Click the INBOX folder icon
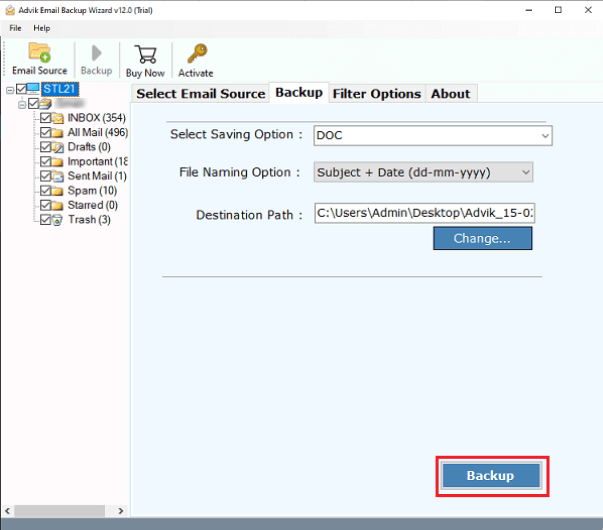Image resolution: width=603 pixels, height=530 pixels. (x=58, y=118)
